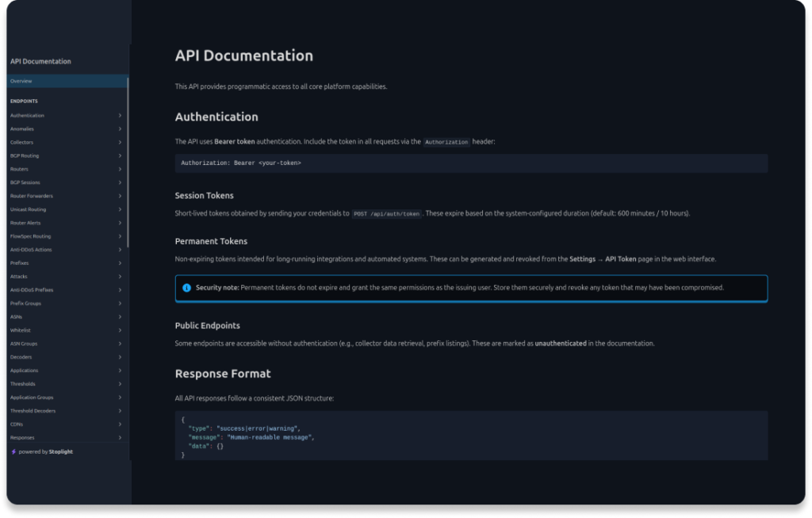Screen dimensions: 812x518
Task: Click the arrow icon next to Decoders
Action: (x=120, y=358)
